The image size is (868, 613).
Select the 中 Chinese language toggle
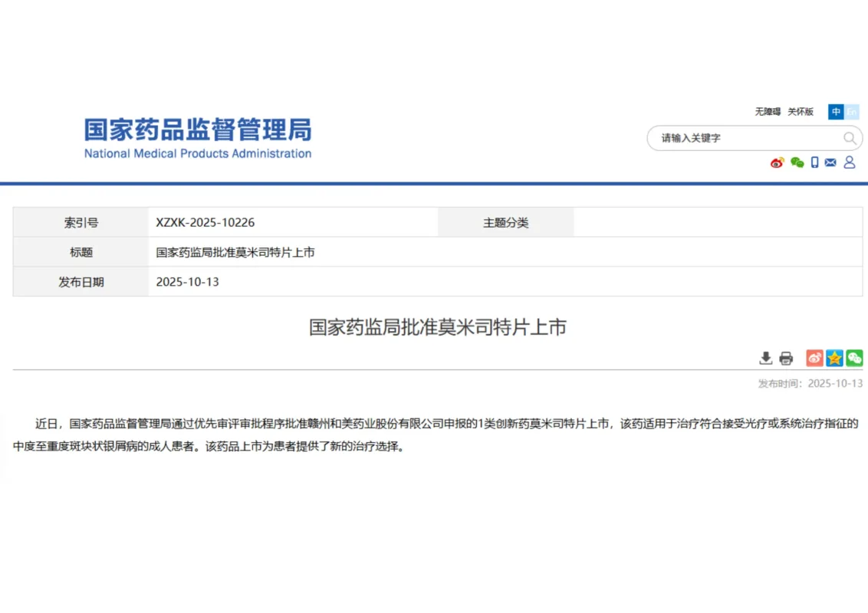835,112
